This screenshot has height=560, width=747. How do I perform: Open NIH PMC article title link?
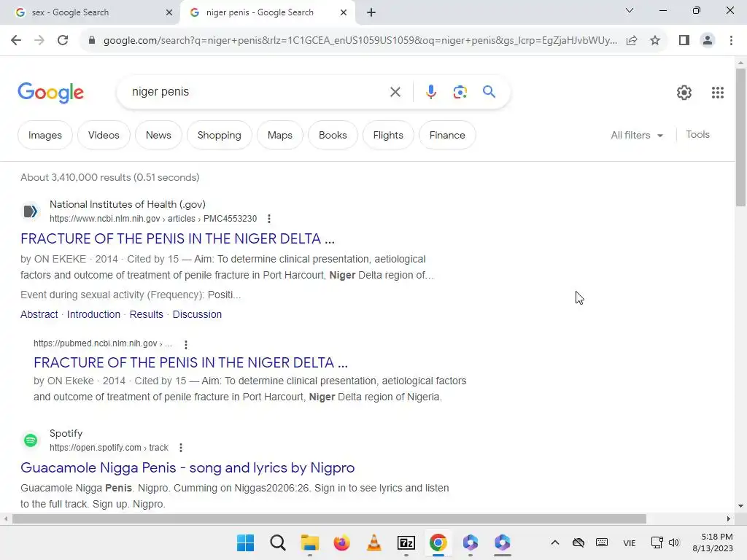pyautogui.click(x=178, y=238)
